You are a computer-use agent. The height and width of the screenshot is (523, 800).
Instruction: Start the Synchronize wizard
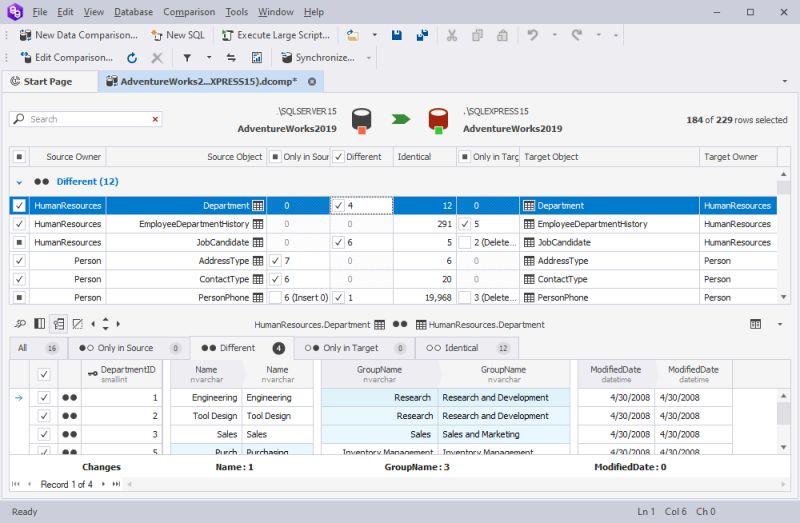coord(318,58)
